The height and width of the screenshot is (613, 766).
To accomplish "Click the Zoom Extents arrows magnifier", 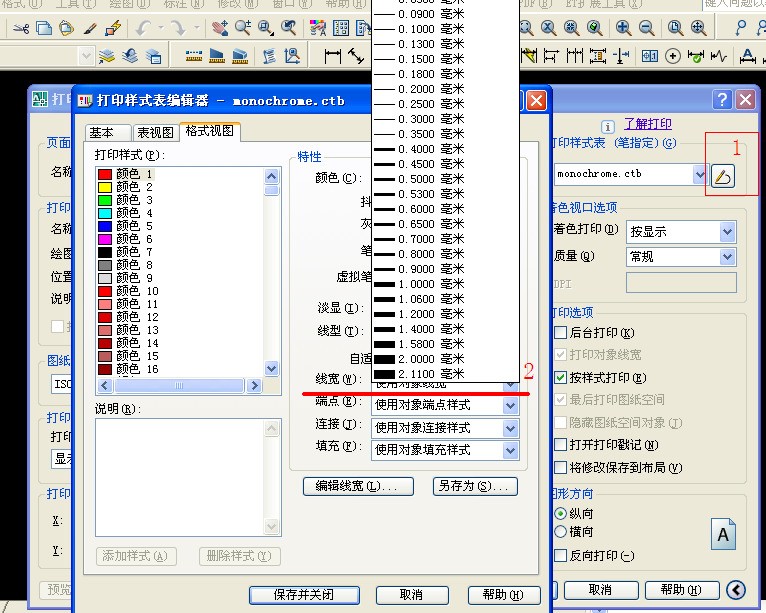I will pyautogui.click(x=699, y=28).
